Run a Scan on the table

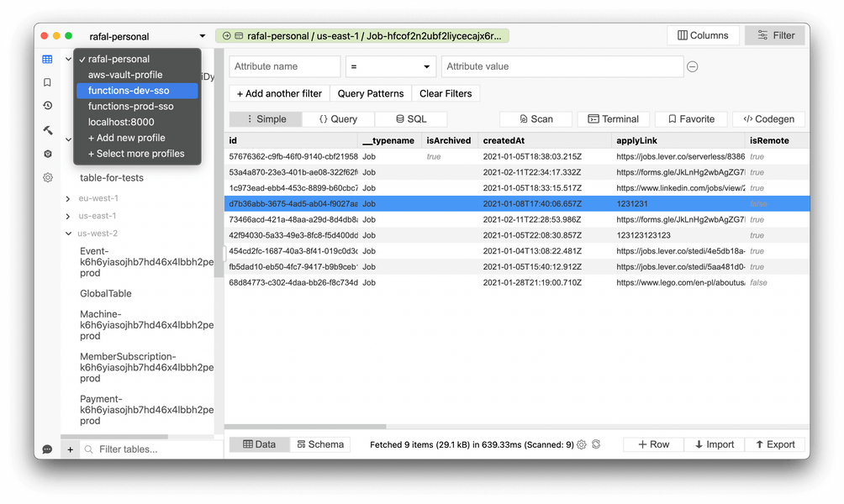pos(535,118)
